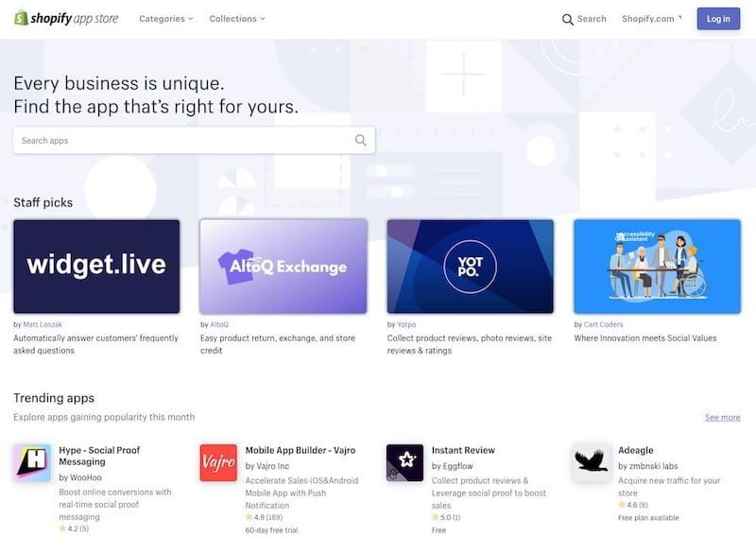Image resolution: width=756 pixels, height=537 pixels.
Task: Click the magnifier icon inside search box
Action: tap(360, 140)
